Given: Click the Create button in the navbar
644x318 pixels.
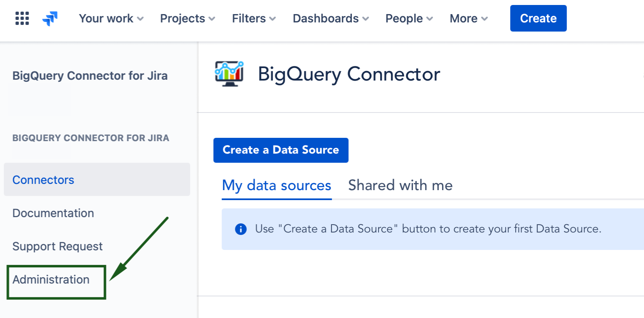Looking at the screenshot, I should pos(538,18).
